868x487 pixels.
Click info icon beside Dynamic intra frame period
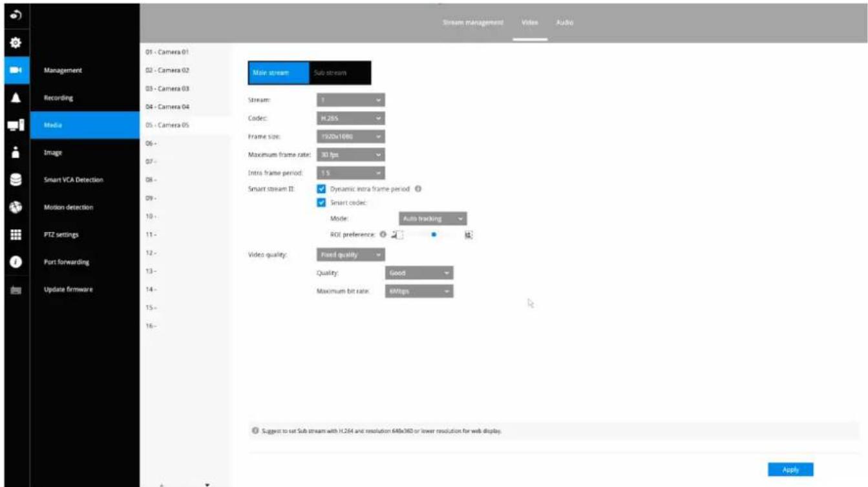click(x=418, y=189)
